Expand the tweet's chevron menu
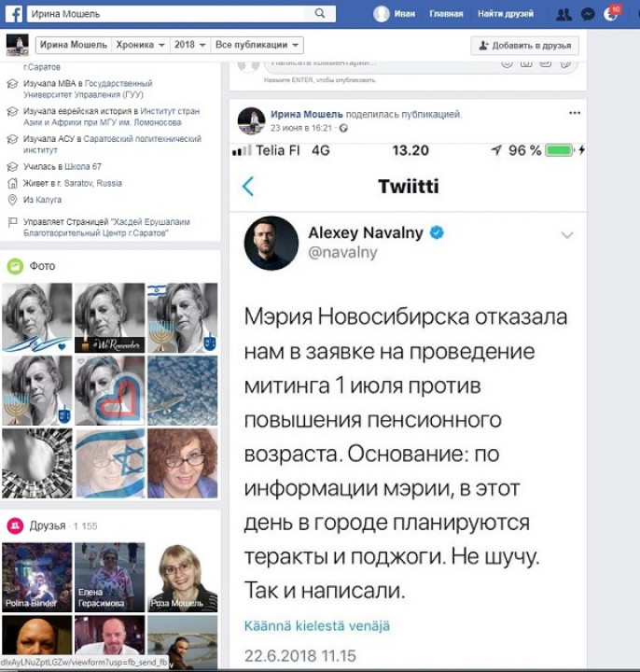 tap(567, 235)
